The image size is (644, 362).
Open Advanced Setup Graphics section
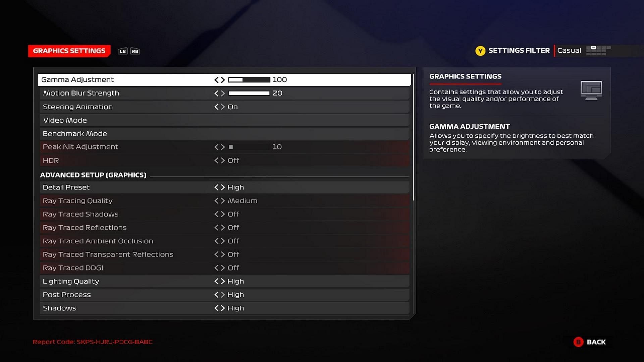(x=93, y=175)
